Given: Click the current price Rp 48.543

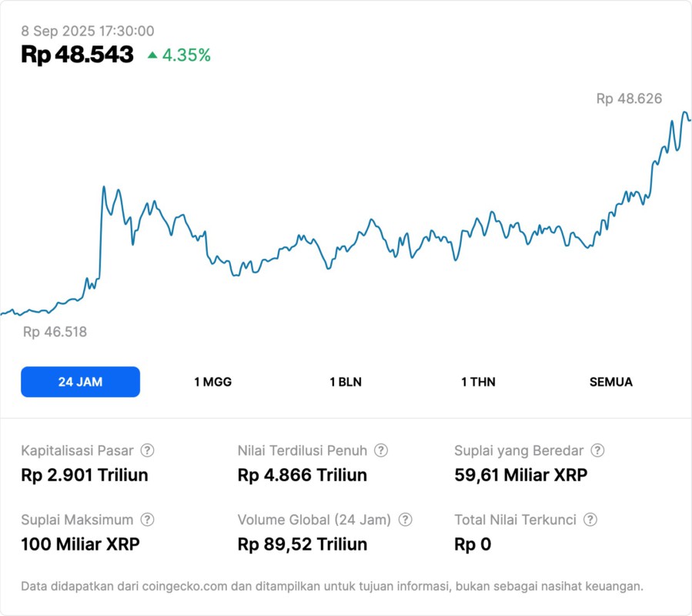Looking at the screenshot, I should pyautogui.click(x=77, y=55).
